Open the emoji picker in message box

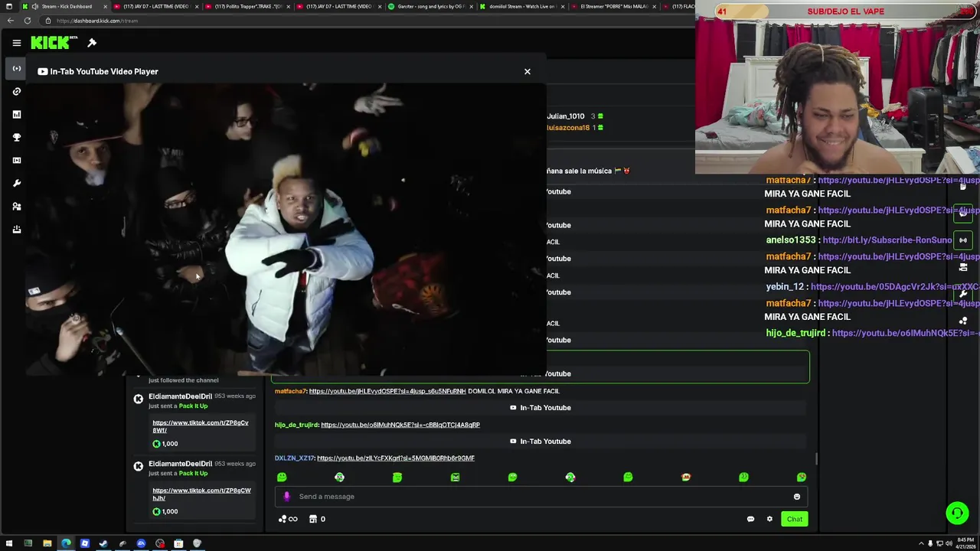click(x=796, y=497)
